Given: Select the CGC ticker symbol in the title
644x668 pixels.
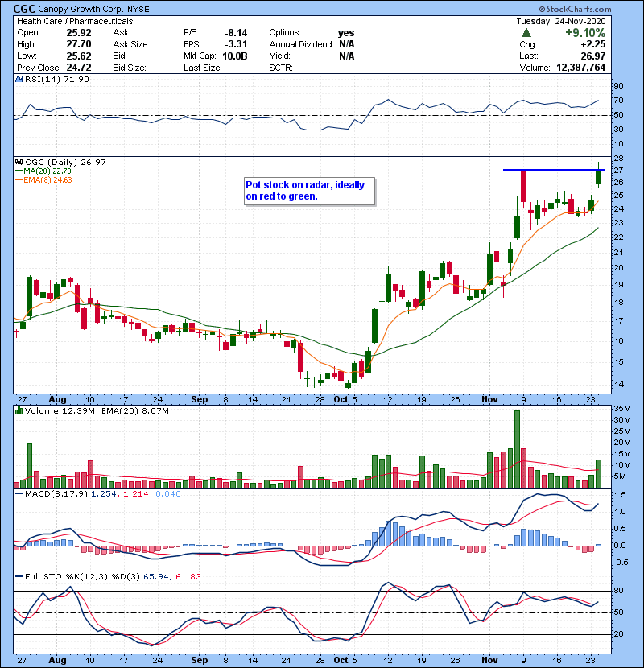Looking at the screenshot, I should [24, 9].
